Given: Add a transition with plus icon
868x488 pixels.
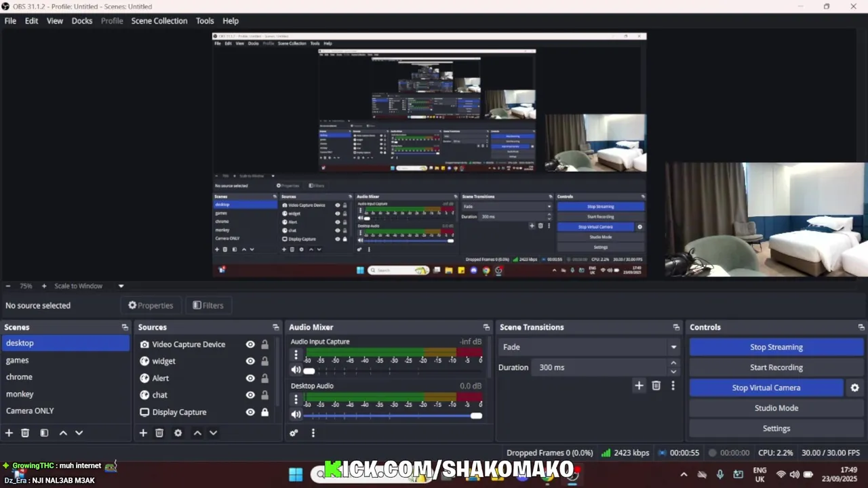Looking at the screenshot, I should click(x=639, y=386).
